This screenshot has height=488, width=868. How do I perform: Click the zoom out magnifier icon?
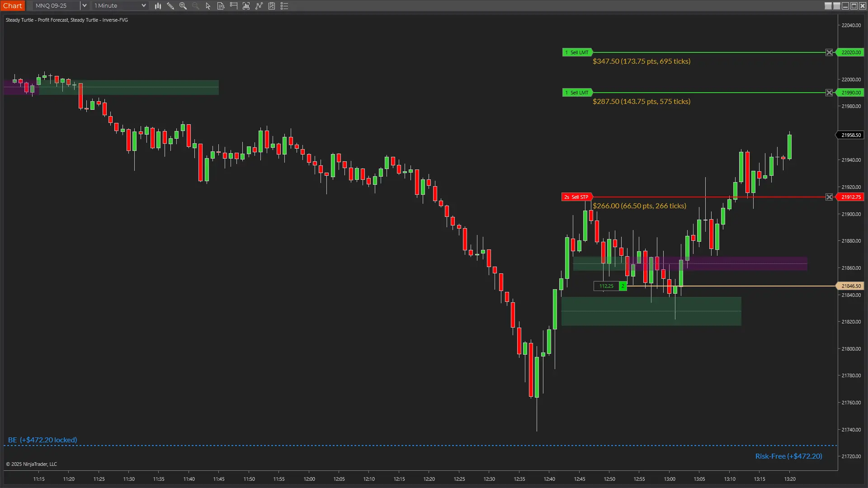(196, 6)
